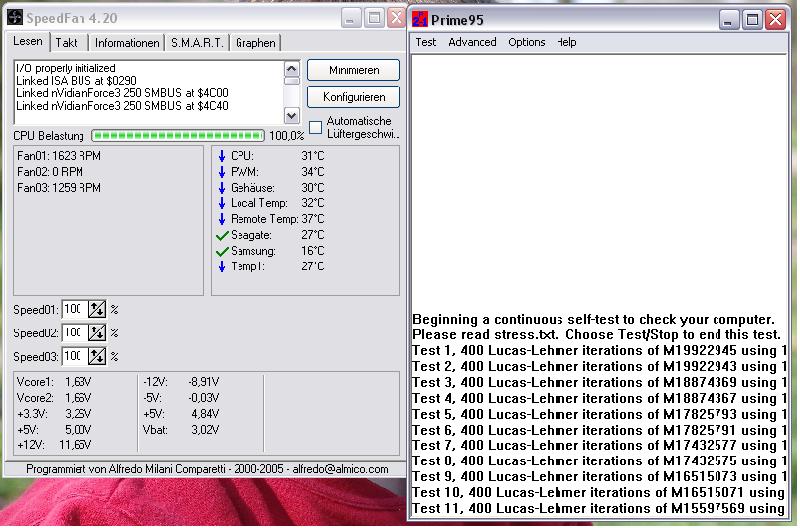Open the Informationen tab

(127, 43)
